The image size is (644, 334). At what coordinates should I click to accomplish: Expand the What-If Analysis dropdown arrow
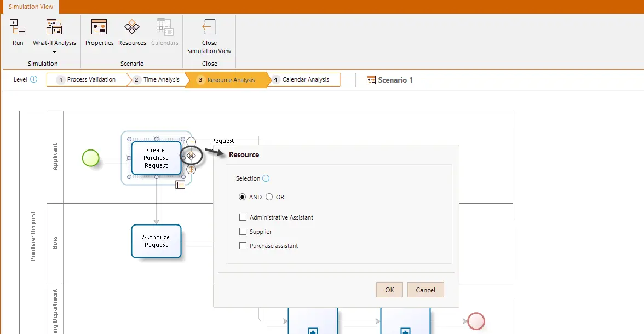click(x=54, y=52)
